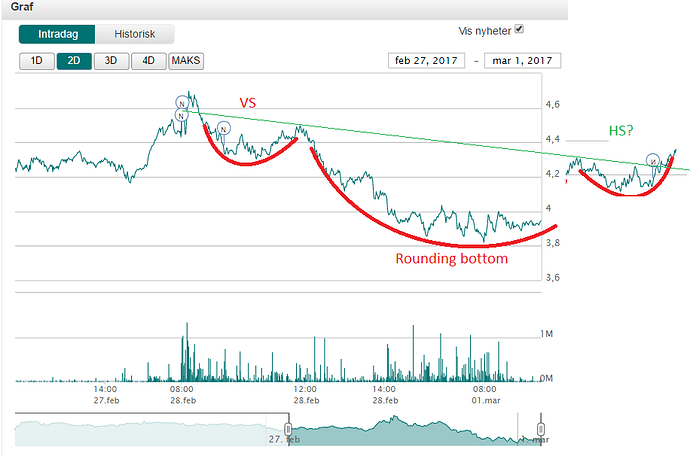Viewport: 690px width, 456px height.
Task: Click the start date field feb 27, 2017
Action: click(x=428, y=60)
